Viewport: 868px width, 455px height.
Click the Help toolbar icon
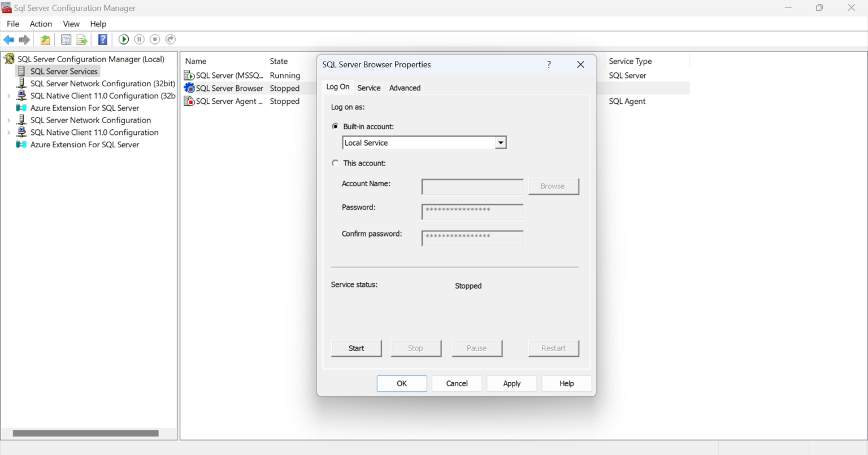[102, 39]
